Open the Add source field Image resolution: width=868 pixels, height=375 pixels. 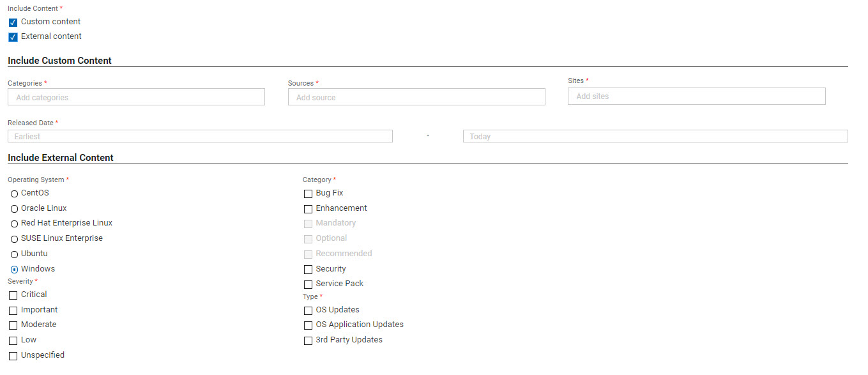416,97
